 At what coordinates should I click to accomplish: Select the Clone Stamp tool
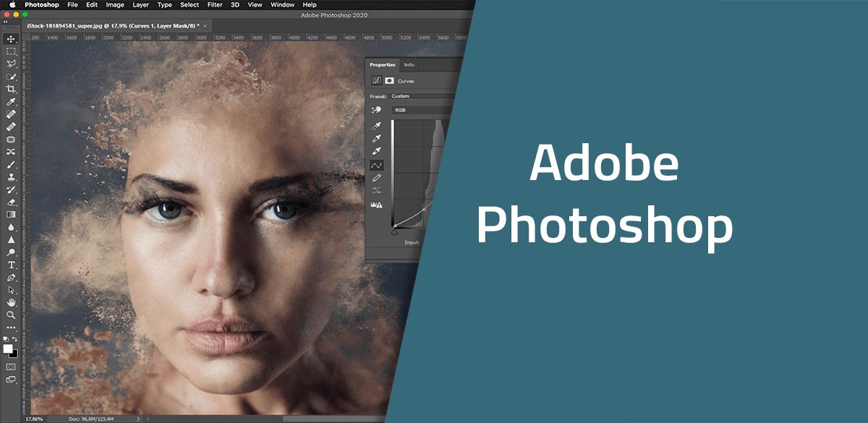[x=11, y=177]
